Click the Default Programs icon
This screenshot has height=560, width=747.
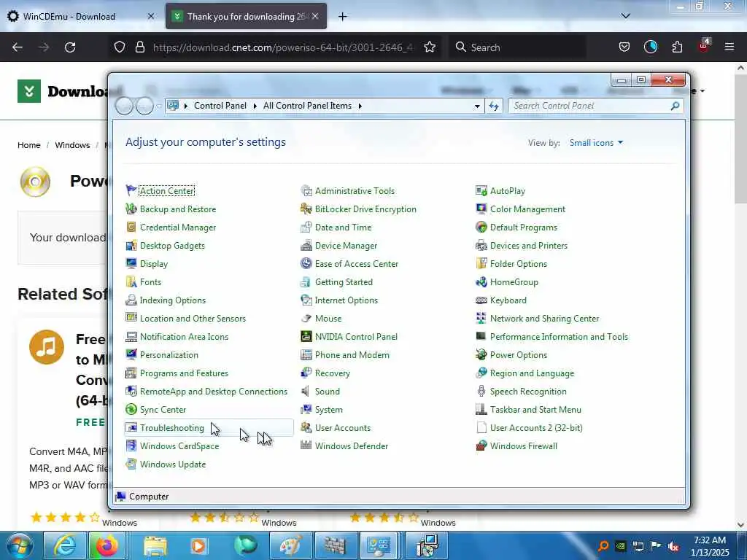pos(481,227)
